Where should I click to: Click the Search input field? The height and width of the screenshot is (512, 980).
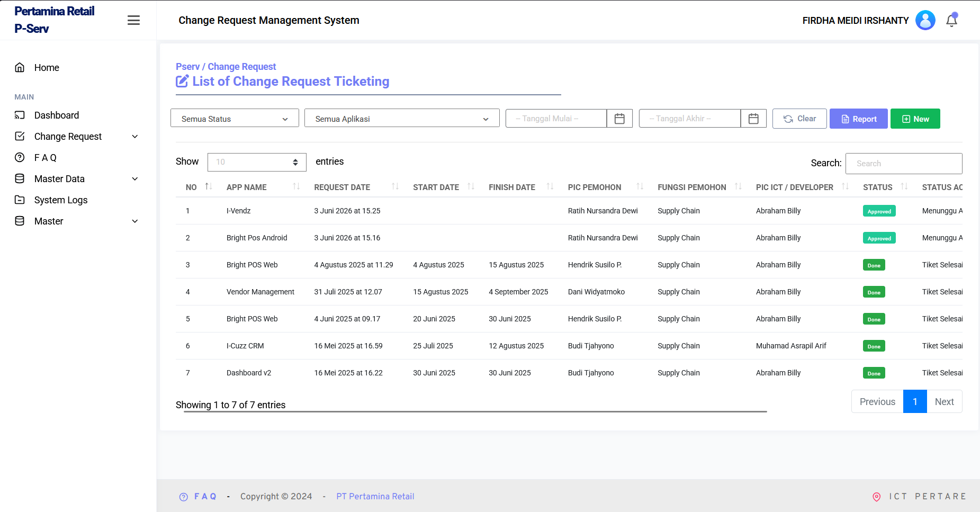904,164
